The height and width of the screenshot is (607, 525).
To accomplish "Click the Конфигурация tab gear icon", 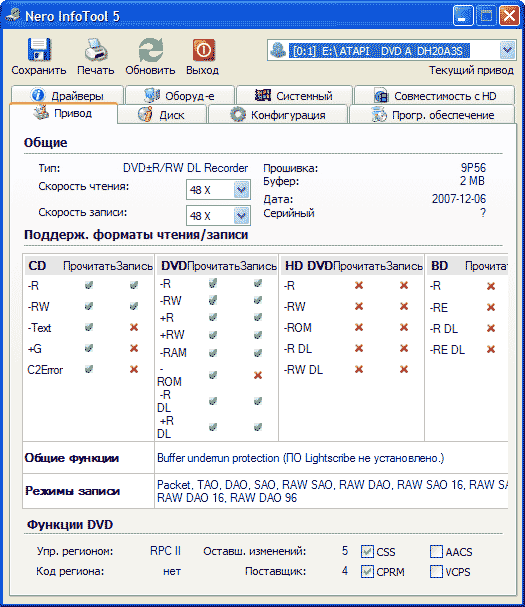I will 238,115.
